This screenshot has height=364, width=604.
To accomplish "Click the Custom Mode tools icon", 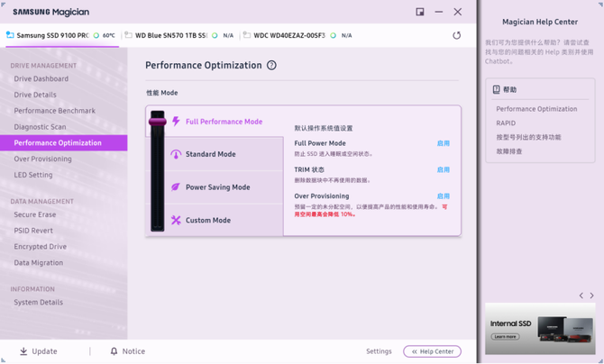I will coord(176,220).
